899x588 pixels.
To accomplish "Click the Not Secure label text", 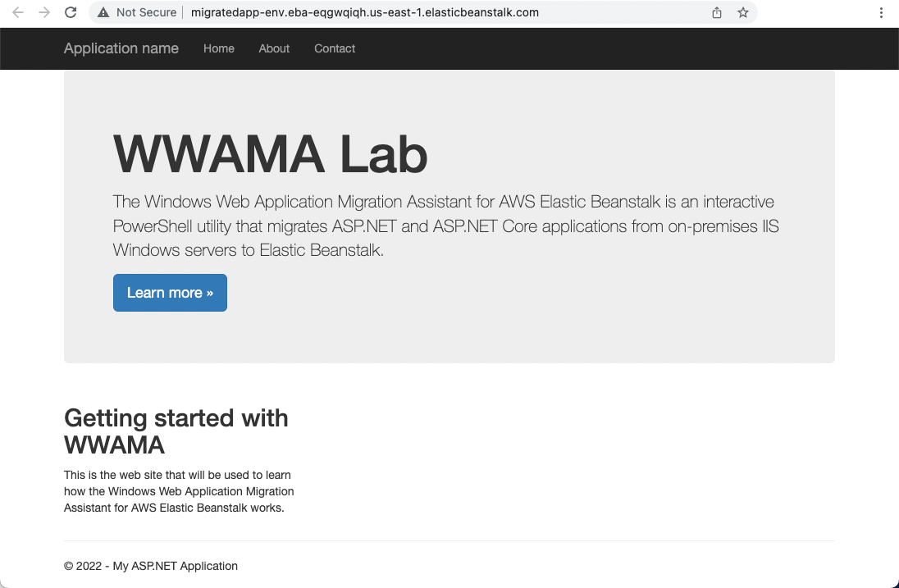I will pos(146,12).
